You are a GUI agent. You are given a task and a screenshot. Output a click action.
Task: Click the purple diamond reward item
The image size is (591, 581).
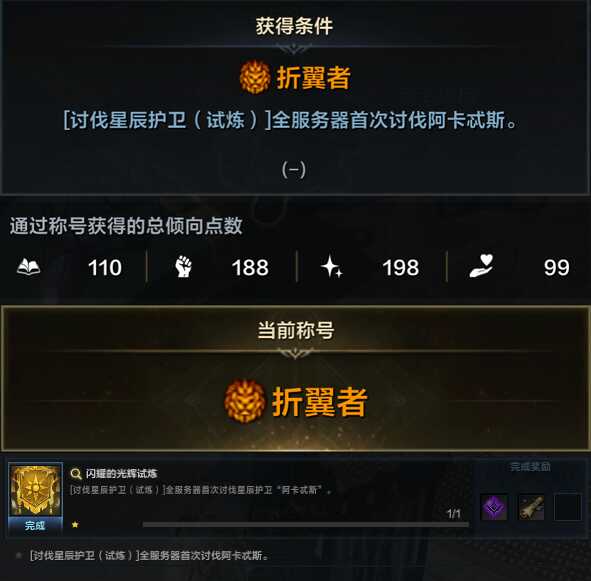pos(494,507)
